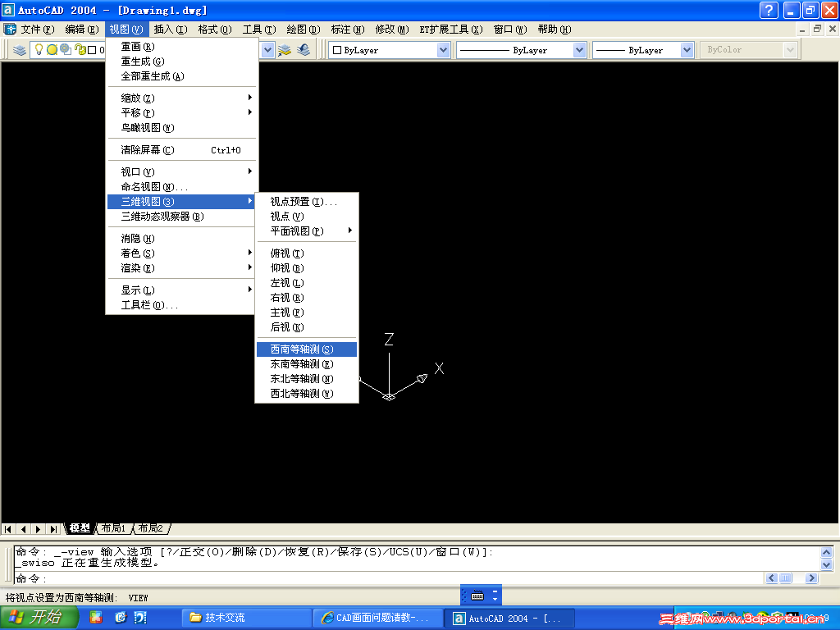
Task: Toggle the layer on/off lightbulb icon
Action: pyautogui.click(x=39, y=50)
